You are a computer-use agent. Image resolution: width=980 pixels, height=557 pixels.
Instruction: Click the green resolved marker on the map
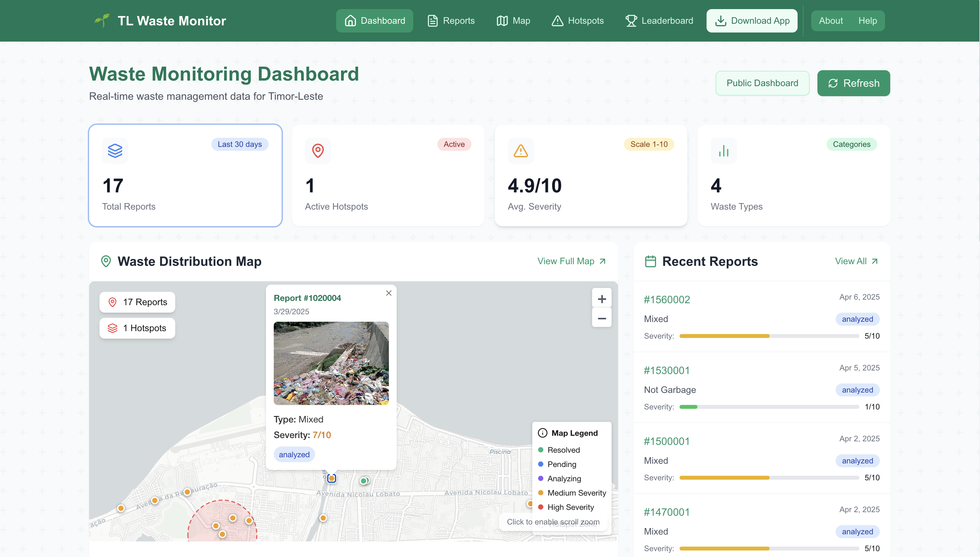pos(364,481)
